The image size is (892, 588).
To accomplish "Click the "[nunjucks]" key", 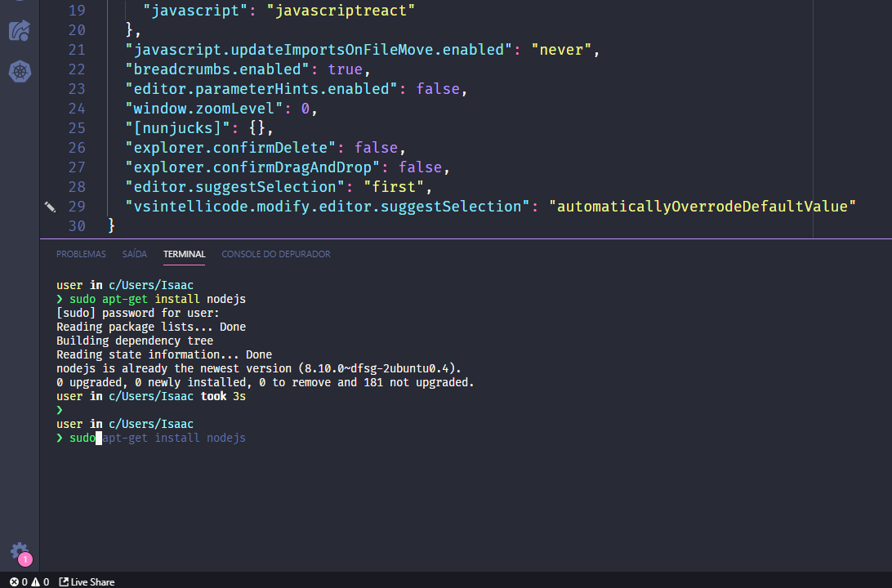I will 177,128.
